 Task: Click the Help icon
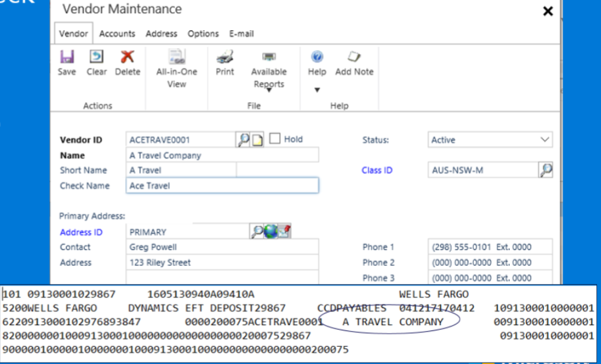[x=317, y=57]
